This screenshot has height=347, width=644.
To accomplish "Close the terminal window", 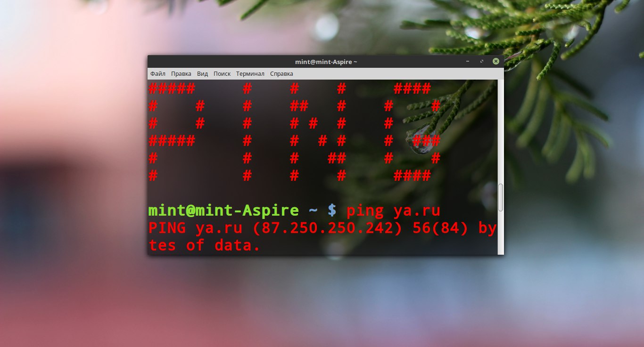I will click(x=496, y=61).
